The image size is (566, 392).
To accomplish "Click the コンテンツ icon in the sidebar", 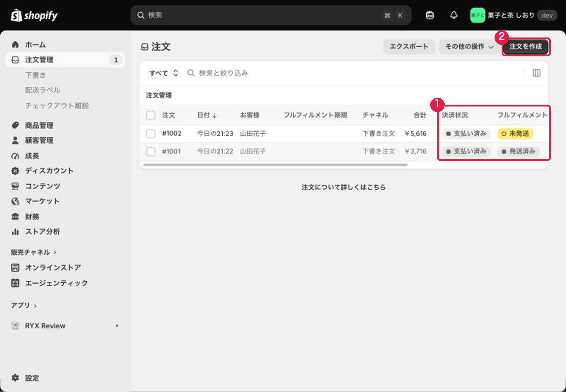I will (x=15, y=186).
